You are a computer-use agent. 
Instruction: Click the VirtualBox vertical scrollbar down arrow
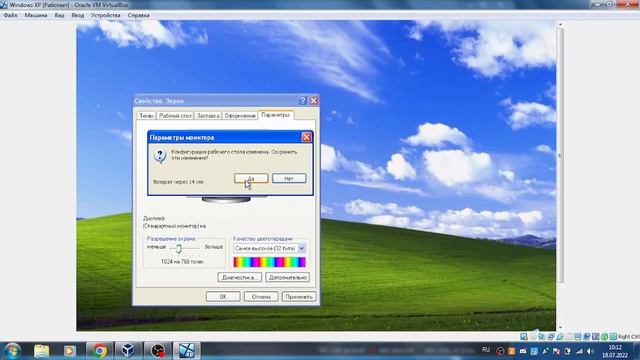click(560, 327)
